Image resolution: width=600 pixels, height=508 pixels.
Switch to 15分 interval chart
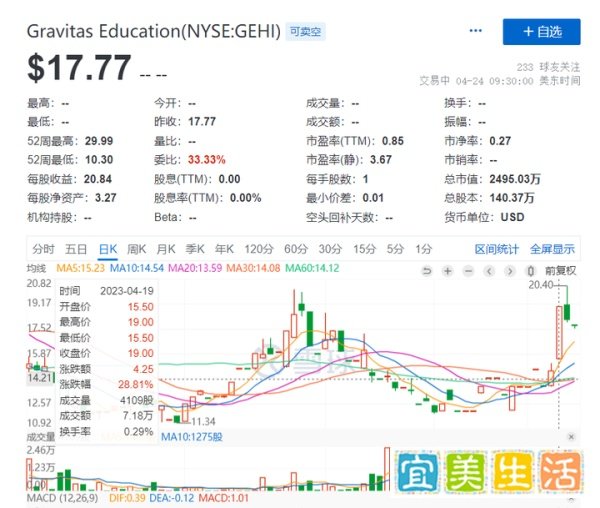click(364, 249)
